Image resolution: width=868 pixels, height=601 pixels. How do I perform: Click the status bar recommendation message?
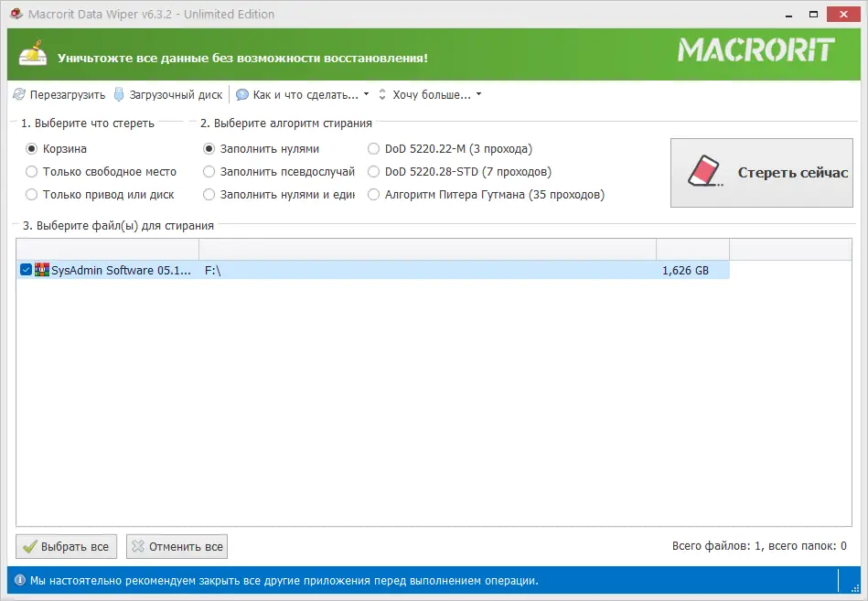[x=284, y=581]
